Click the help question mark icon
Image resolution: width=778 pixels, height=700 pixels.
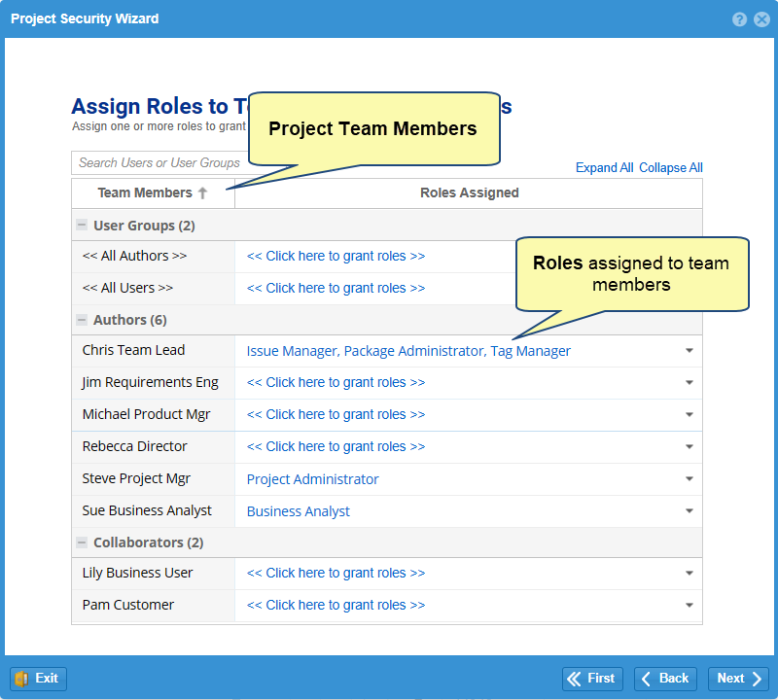point(740,19)
